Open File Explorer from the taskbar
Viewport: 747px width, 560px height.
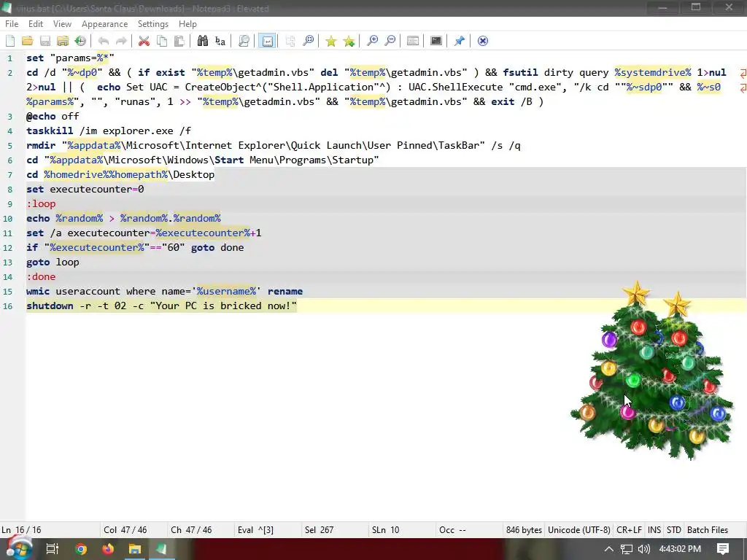tap(135, 549)
